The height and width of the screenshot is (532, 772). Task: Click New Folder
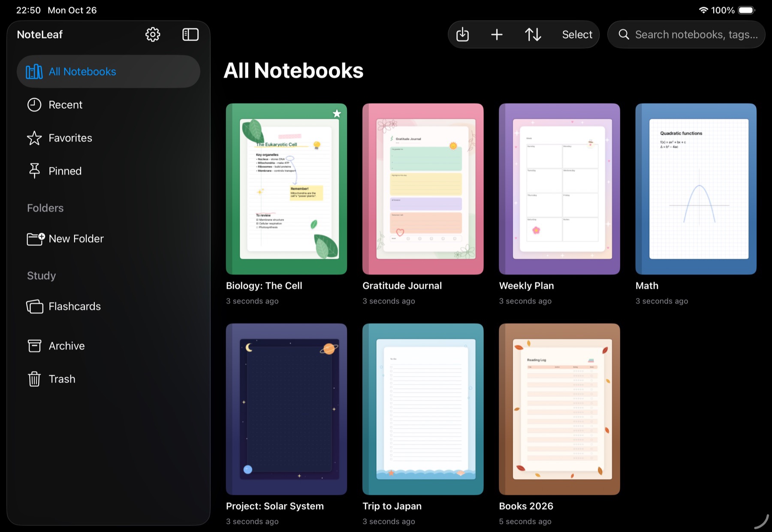point(109,239)
